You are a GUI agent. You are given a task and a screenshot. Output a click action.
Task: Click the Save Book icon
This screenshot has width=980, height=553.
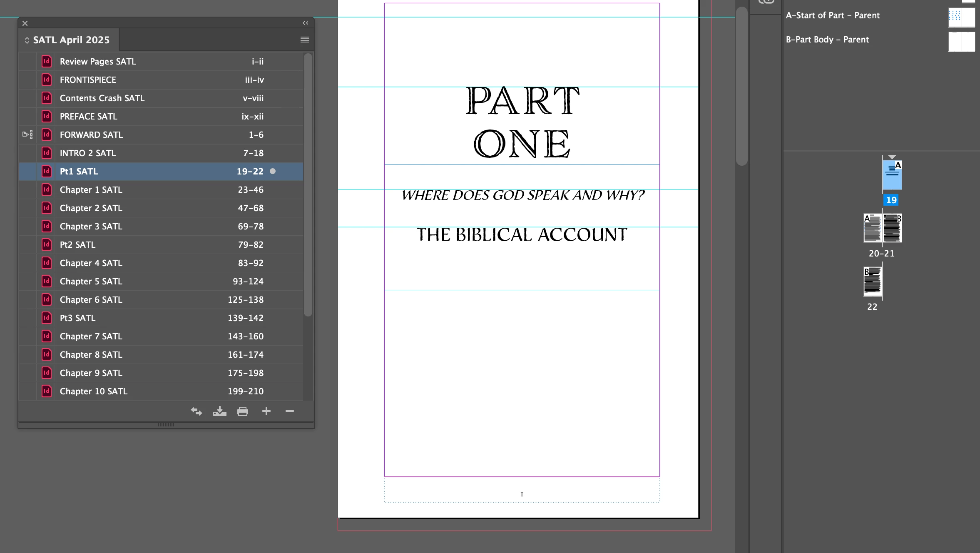(219, 411)
